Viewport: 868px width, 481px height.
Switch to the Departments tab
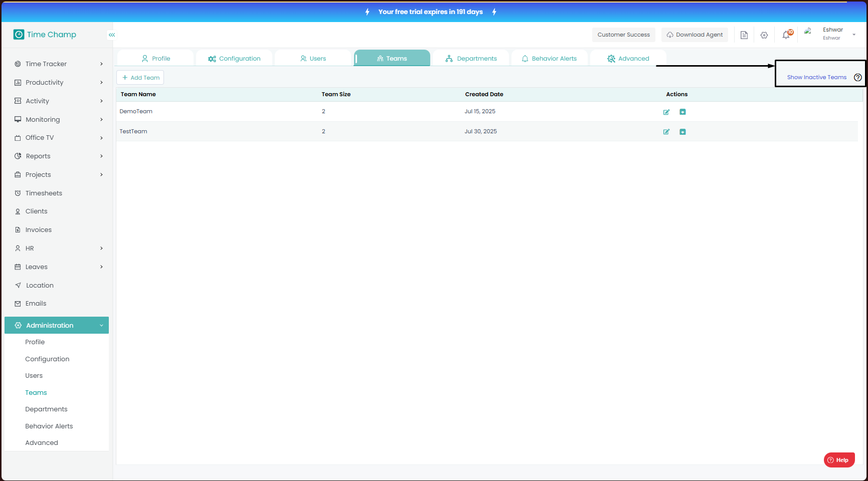coord(471,58)
